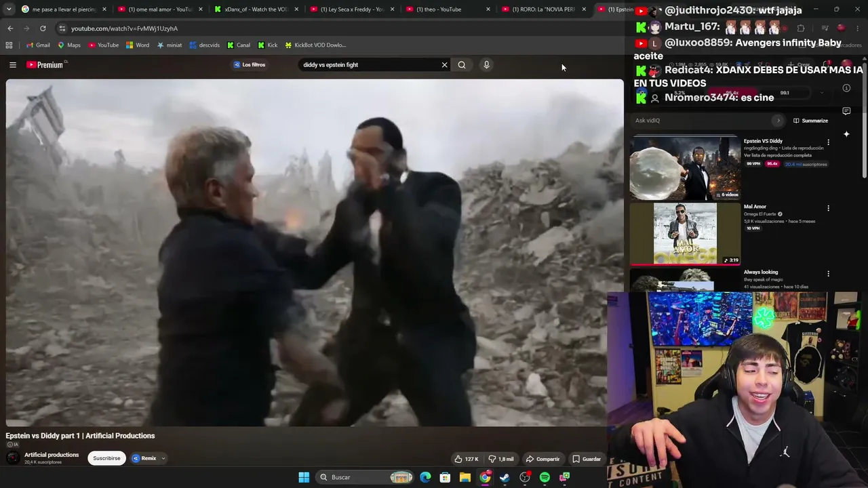Open the browser apps grid shortcut
868x488 pixels.
pyautogui.click(x=9, y=45)
